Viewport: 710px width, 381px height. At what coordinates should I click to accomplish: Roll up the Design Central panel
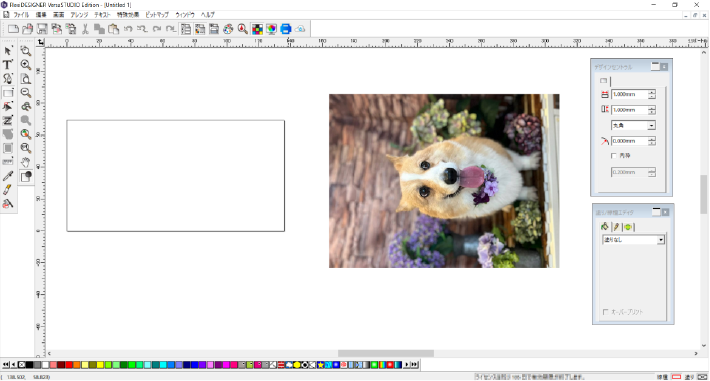(655, 67)
